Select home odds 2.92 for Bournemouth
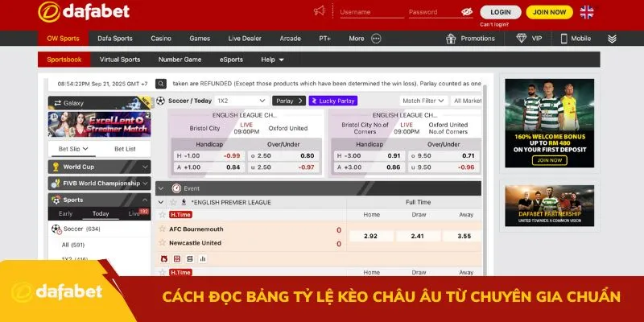The width and height of the screenshot is (644, 322). 371,236
